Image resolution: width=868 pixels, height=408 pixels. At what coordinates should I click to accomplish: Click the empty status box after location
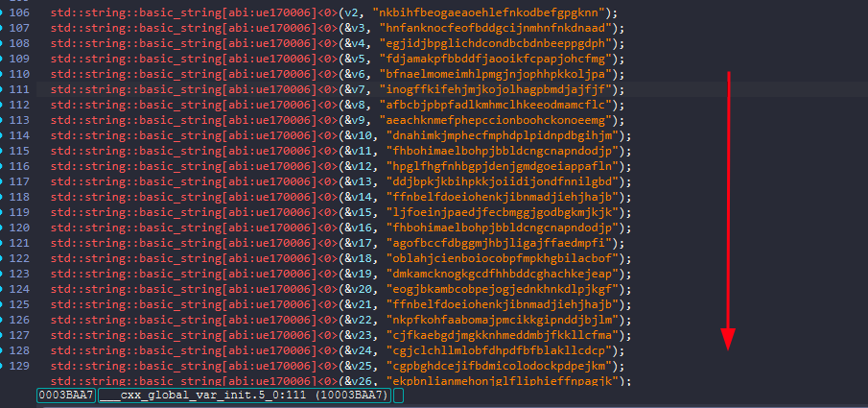(399, 396)
